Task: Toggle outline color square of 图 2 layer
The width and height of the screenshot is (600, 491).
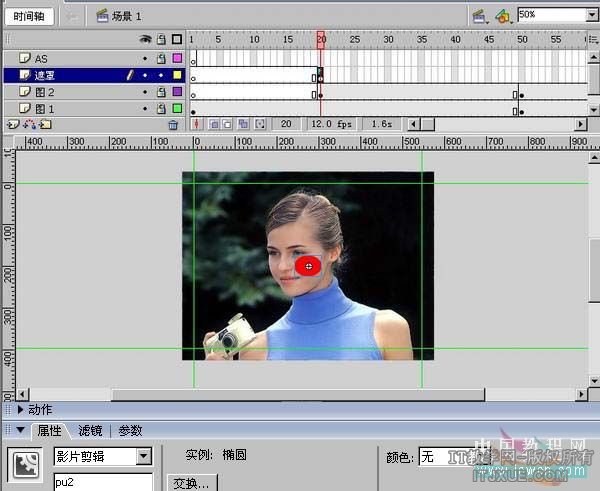Action: (x=177, y=92)
